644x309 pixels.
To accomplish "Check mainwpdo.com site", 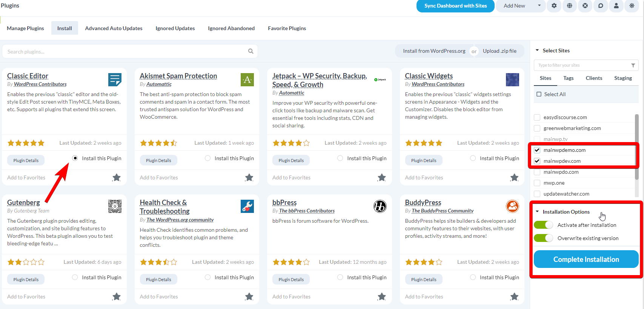I will point(537,172).
